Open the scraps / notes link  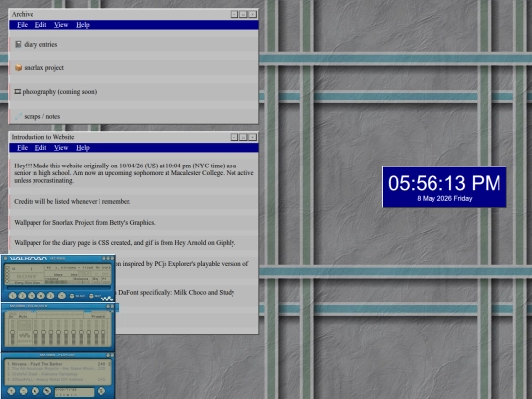(x=42, y=116)
